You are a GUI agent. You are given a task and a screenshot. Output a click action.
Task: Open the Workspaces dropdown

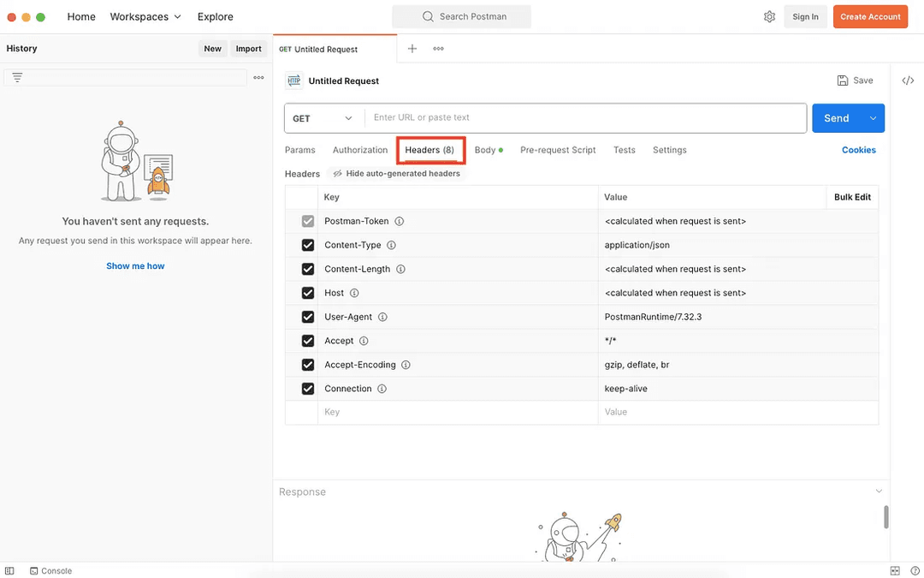pyautogui.click(x=145, y=16)
